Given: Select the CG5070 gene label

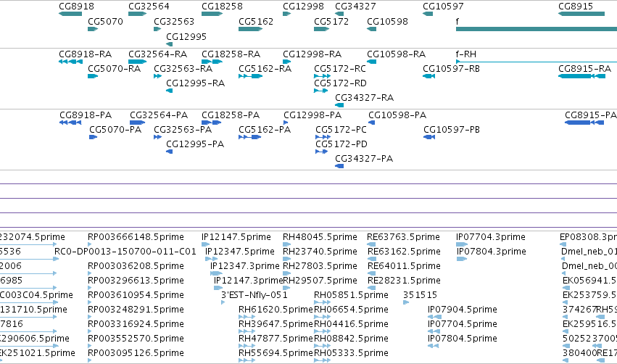Looking at the screenshot, I should coord(105,21).
